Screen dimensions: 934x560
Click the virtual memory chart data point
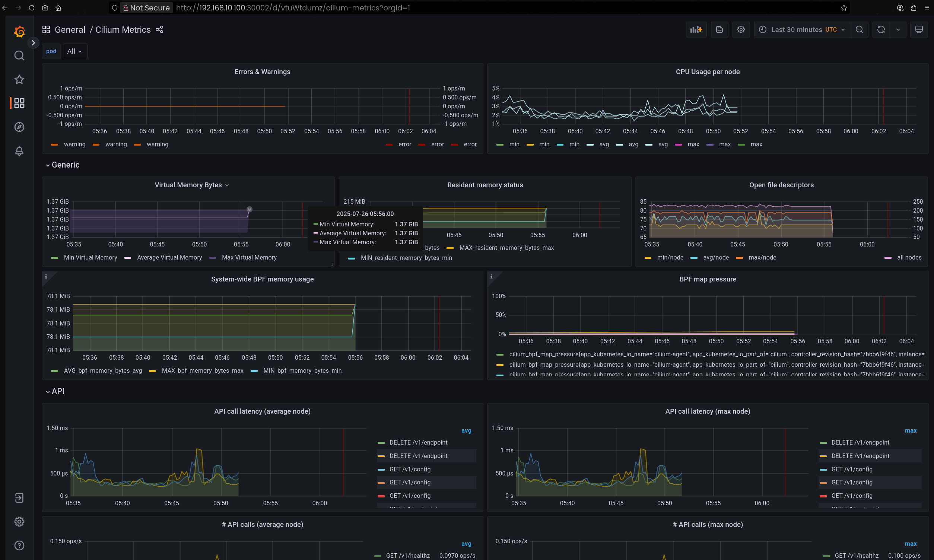click(x=250, y=209)
